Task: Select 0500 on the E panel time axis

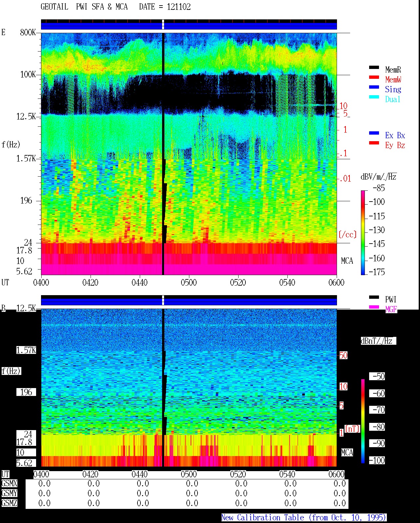Action: [x=189, y=282]
